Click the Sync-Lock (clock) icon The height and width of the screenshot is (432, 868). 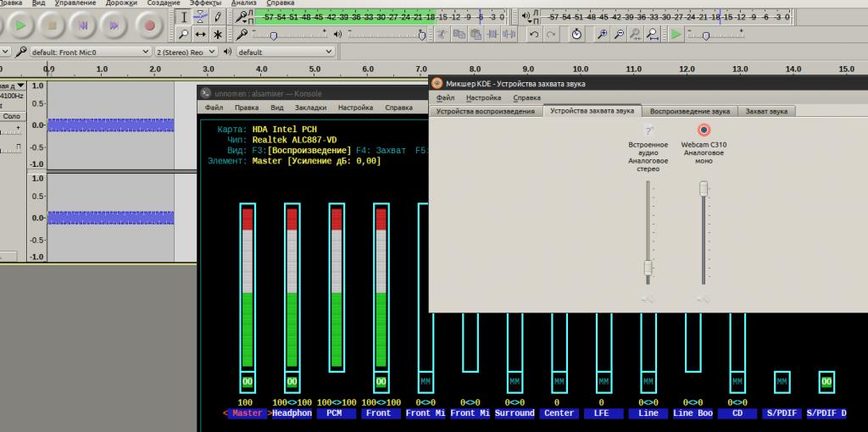[576, 34]
